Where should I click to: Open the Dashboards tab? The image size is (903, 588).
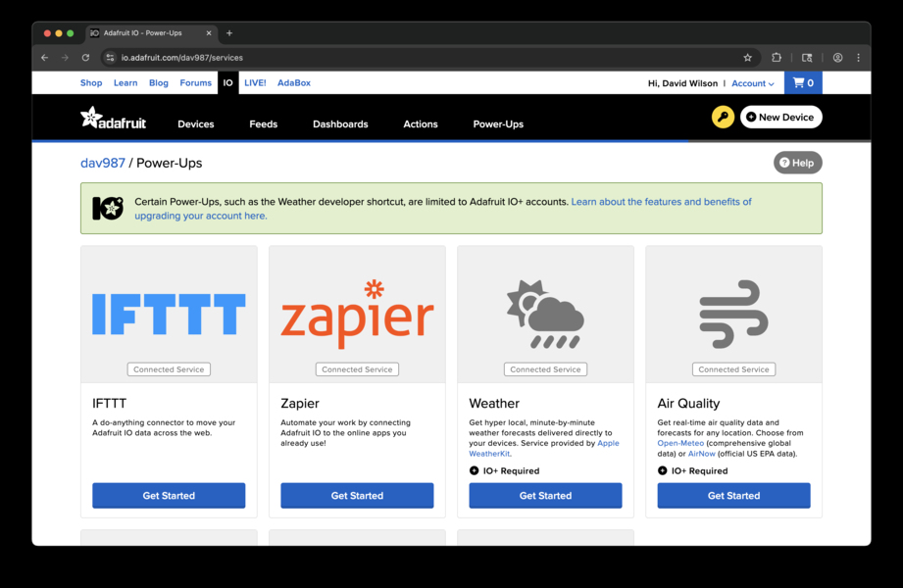[340, 124]
